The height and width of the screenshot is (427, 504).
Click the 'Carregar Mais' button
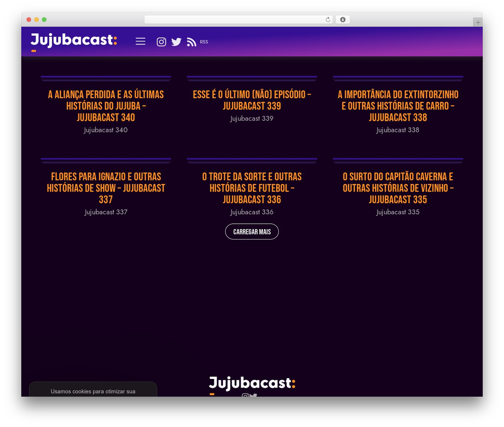252,232
